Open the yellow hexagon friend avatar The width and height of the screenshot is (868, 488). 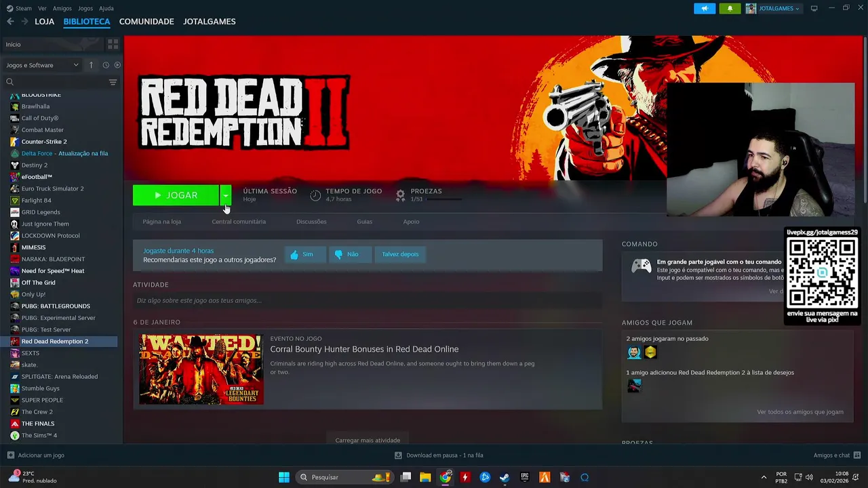[x=650, y=352]
